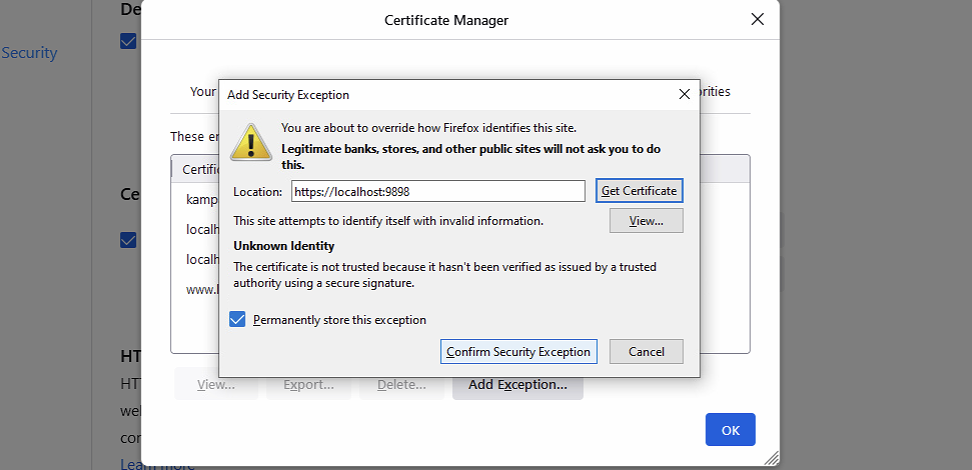Switch to the Your Certificates tab

[203, 92]
